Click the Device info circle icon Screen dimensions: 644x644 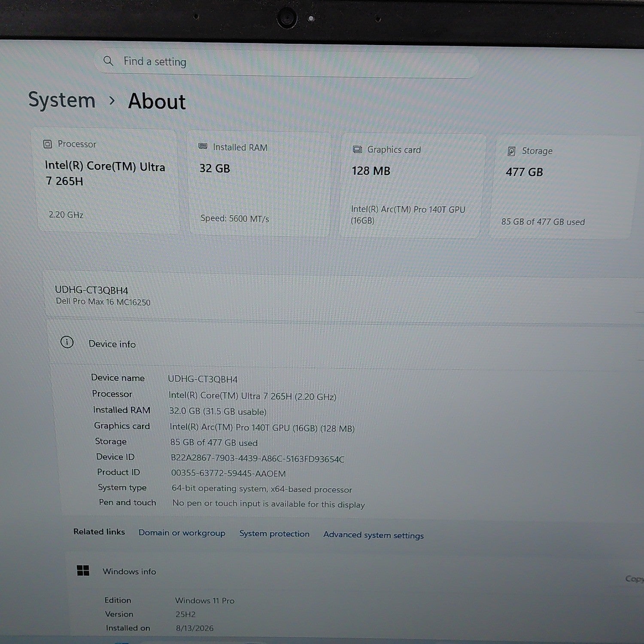tap(67, 342)
